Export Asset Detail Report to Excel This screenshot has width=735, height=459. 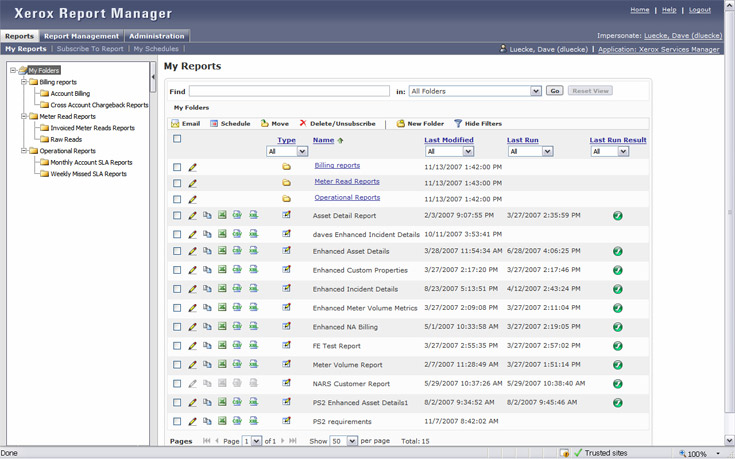coord(222,215)
